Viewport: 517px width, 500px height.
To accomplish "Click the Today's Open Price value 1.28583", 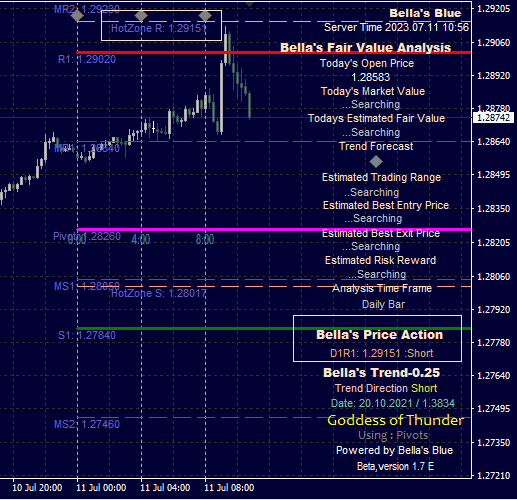I will (x=371, y=77).
